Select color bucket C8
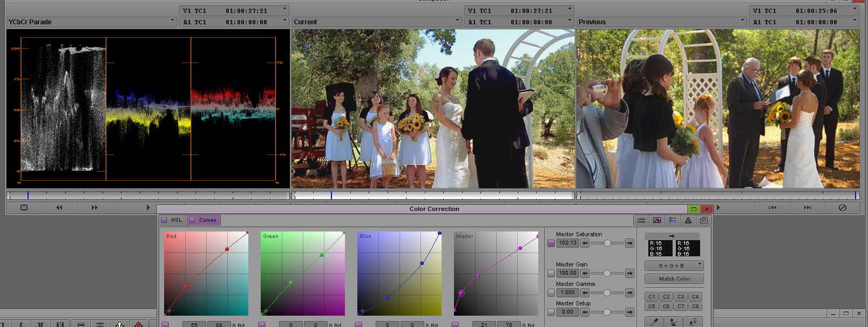 click(x=695, y=306)
